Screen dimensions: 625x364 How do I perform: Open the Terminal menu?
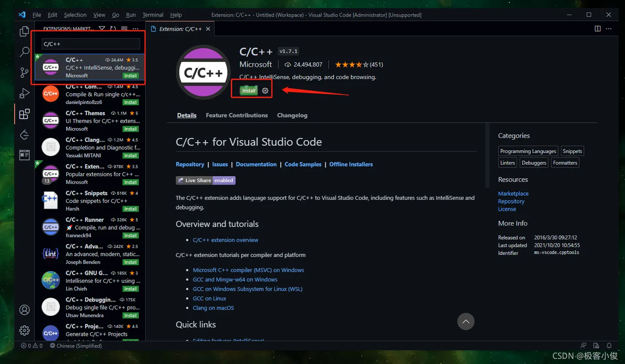coord(153,15)
